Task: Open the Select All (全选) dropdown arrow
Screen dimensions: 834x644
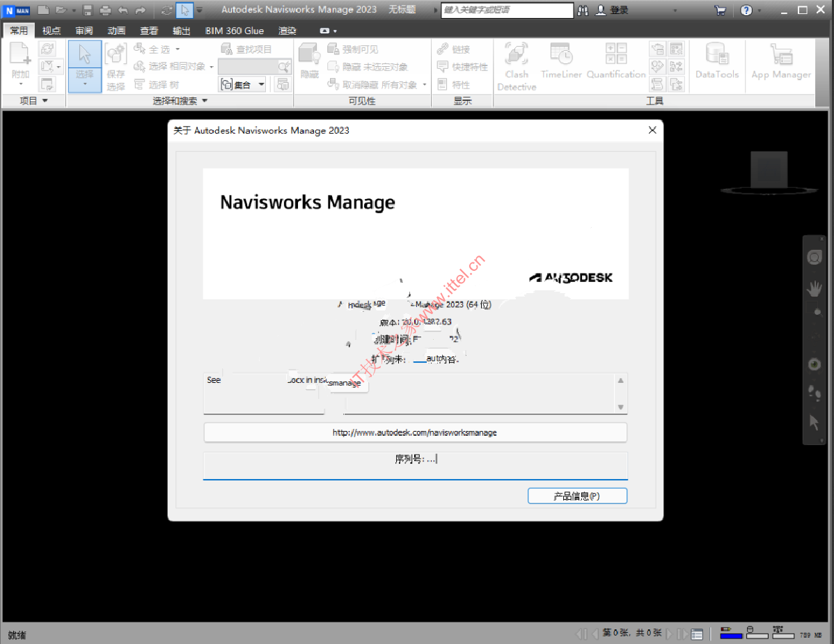Action: (x=178, y=49)
